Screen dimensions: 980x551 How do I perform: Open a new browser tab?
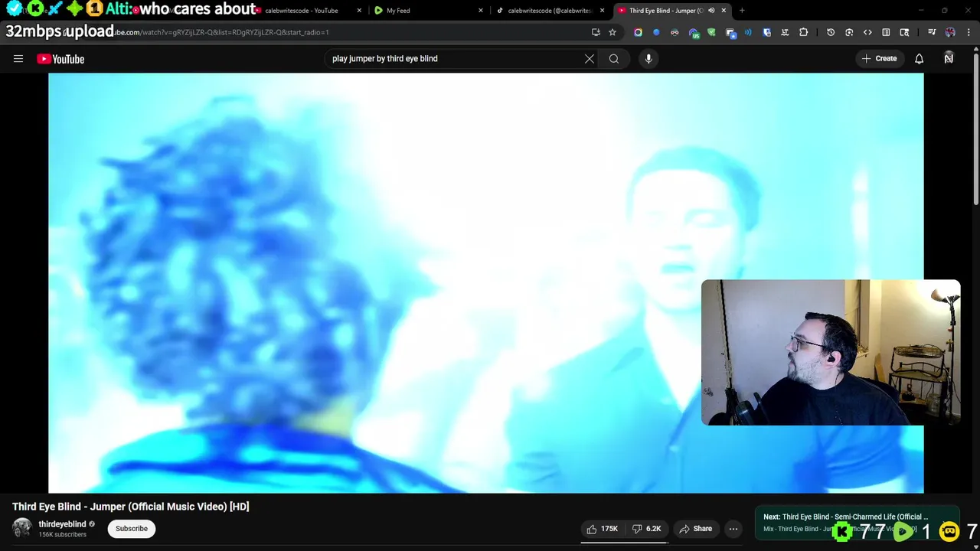click(742, 11)
